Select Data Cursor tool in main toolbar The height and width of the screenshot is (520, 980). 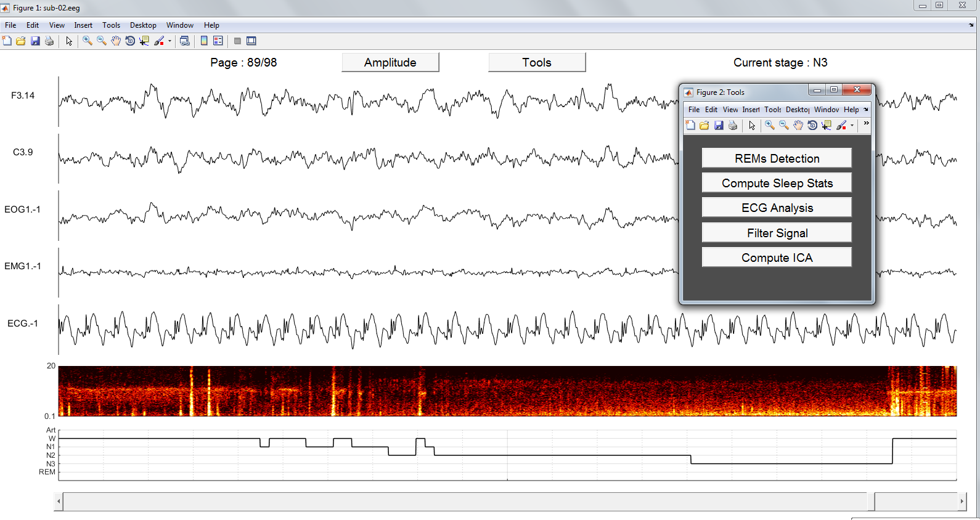144,41
